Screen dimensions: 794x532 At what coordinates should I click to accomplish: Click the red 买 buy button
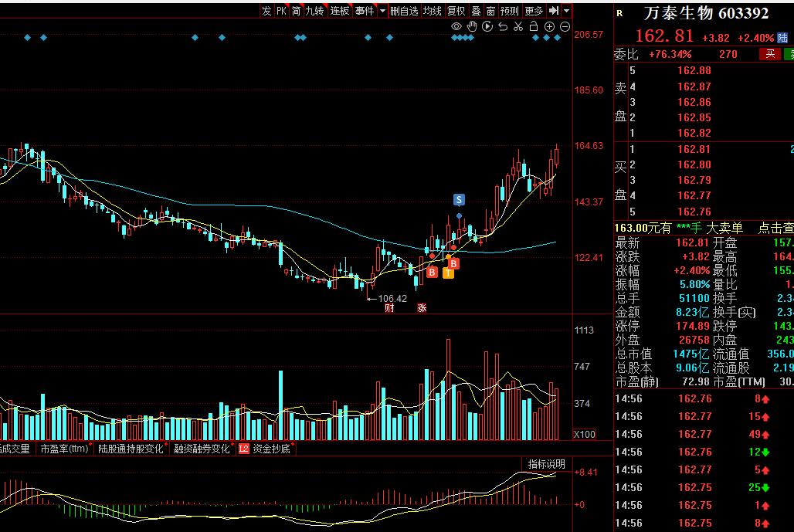(x=770, y=54)
